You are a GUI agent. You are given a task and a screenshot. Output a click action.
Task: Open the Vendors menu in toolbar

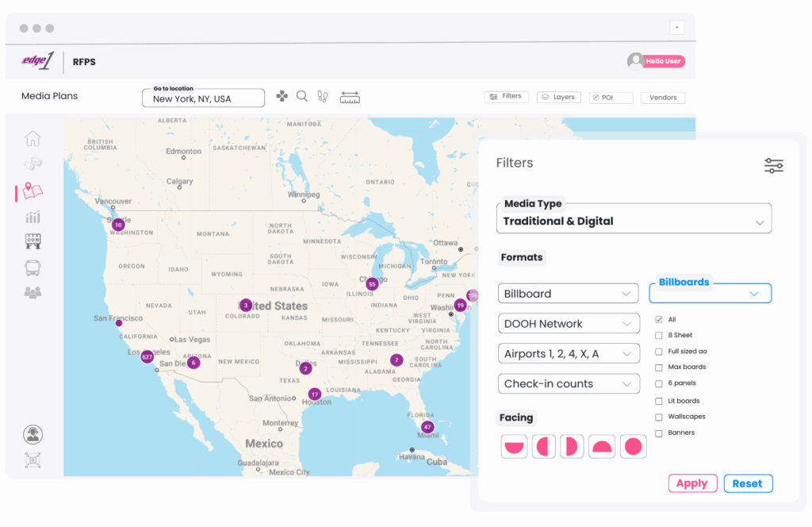(x=663, y=98)
